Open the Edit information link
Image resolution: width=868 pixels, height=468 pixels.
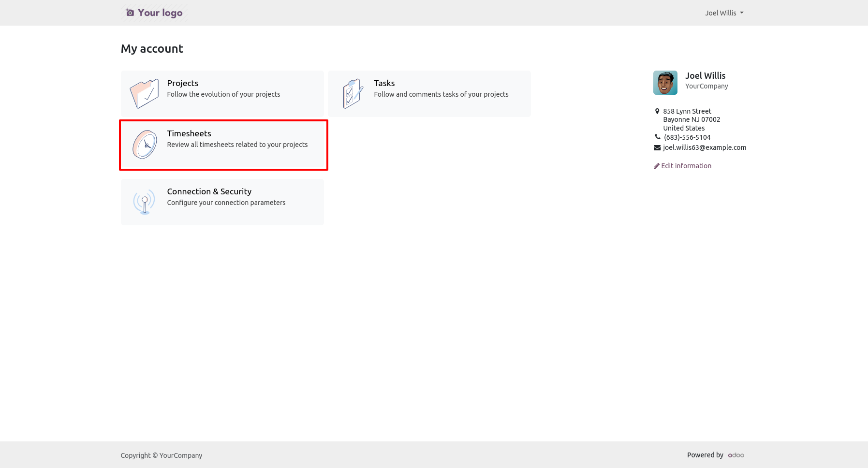[x=686, y=166]
